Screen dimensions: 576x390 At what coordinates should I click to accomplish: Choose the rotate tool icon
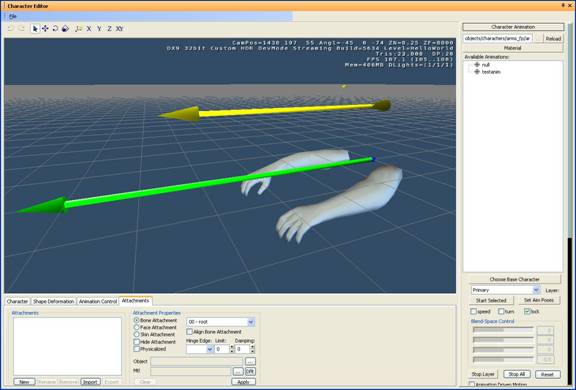(55, 28)
